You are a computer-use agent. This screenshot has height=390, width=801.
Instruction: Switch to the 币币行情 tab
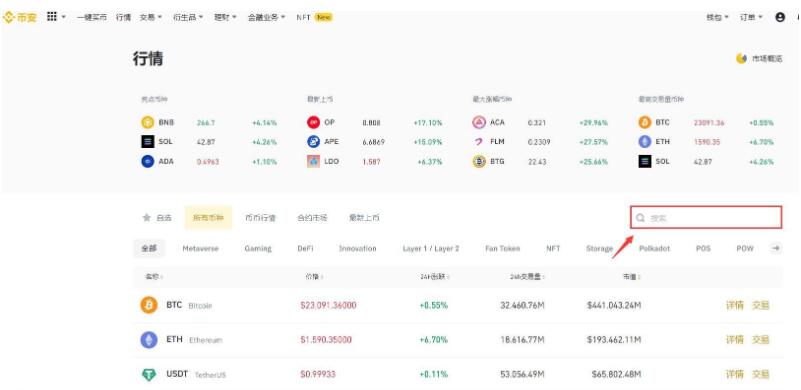(261, 218)
